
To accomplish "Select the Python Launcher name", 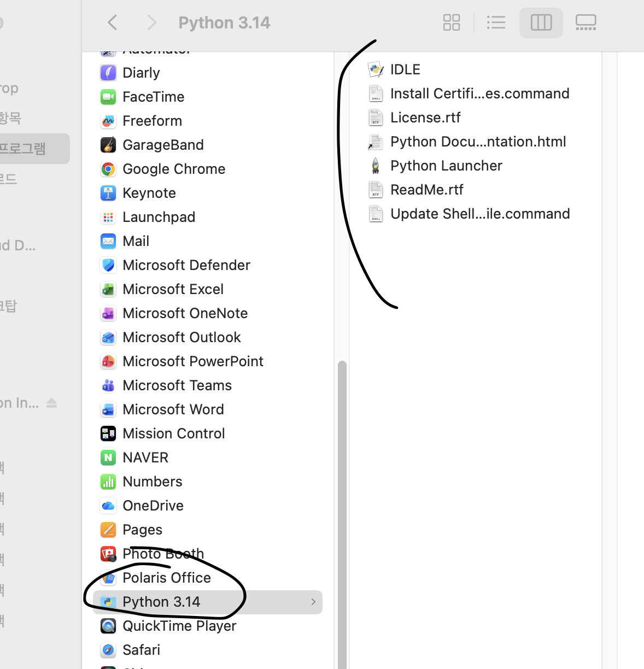I will click(x=446, y=166).
